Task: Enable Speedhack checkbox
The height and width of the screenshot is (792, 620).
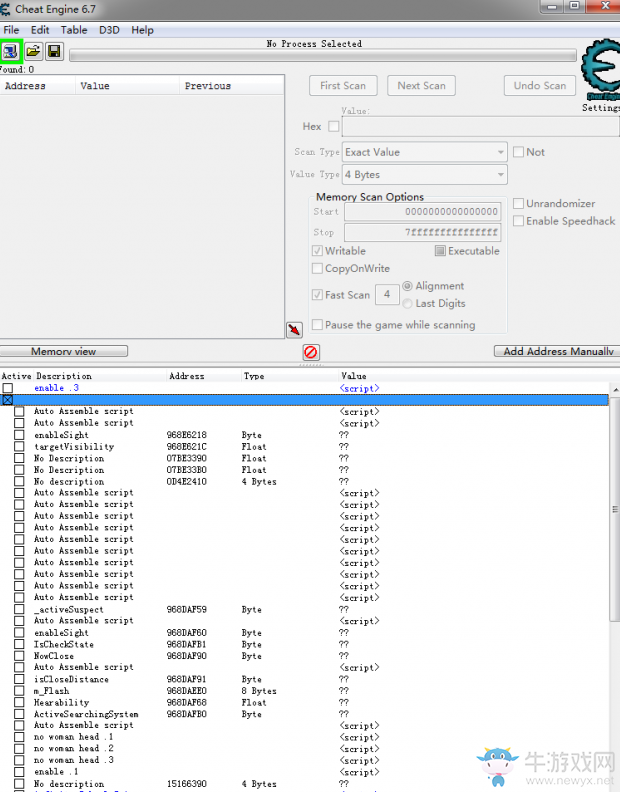Action: point(518,221)
